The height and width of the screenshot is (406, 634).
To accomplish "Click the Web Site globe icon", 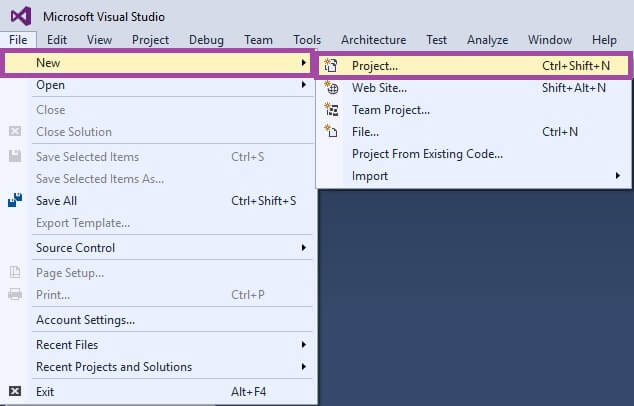I will point(332,87).
